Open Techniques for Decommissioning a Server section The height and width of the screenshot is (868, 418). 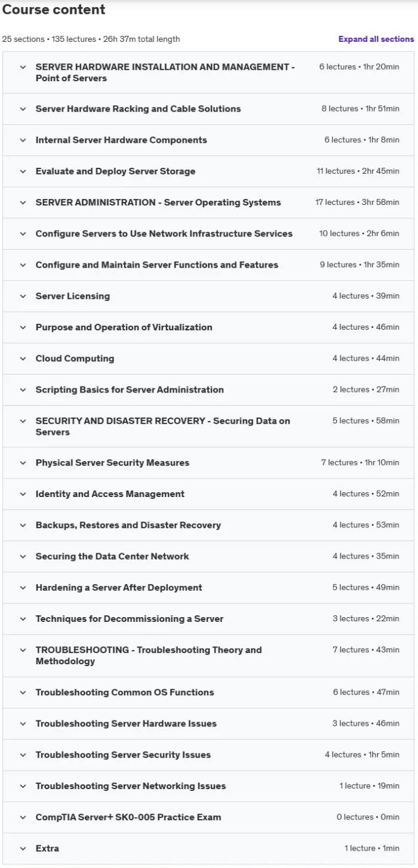click(208, 619)
